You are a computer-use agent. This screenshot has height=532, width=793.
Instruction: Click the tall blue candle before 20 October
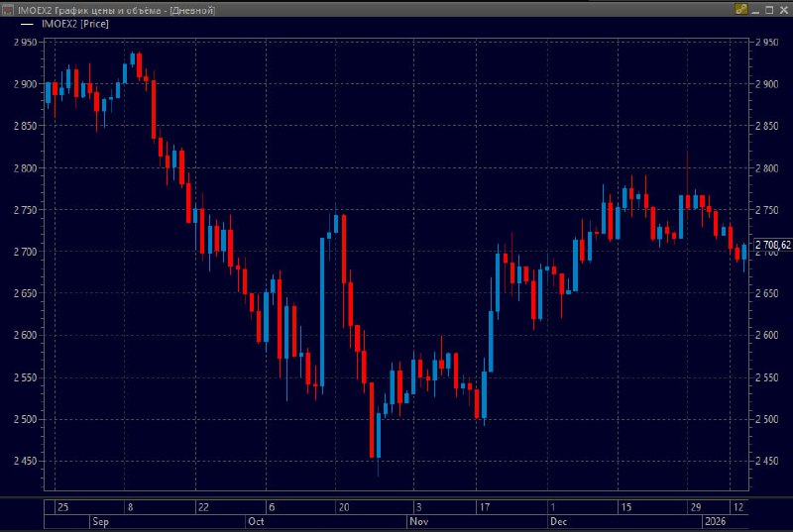tap(323, 309)
